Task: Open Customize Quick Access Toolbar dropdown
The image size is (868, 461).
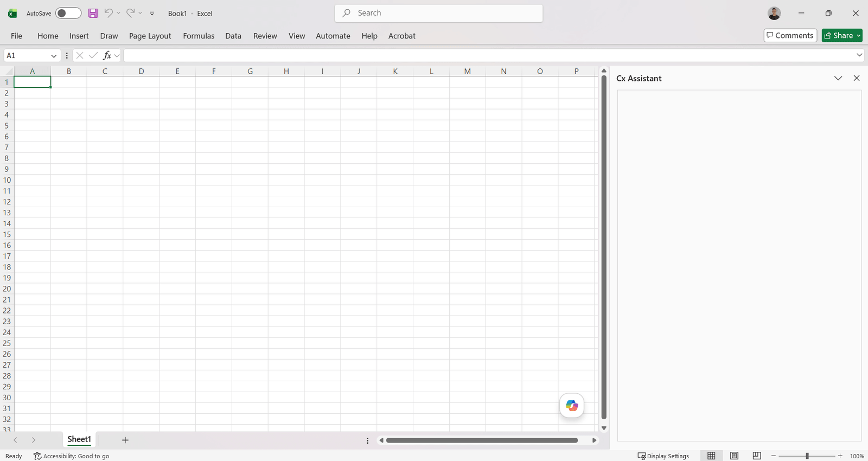Action: click(x=152, y=13)
